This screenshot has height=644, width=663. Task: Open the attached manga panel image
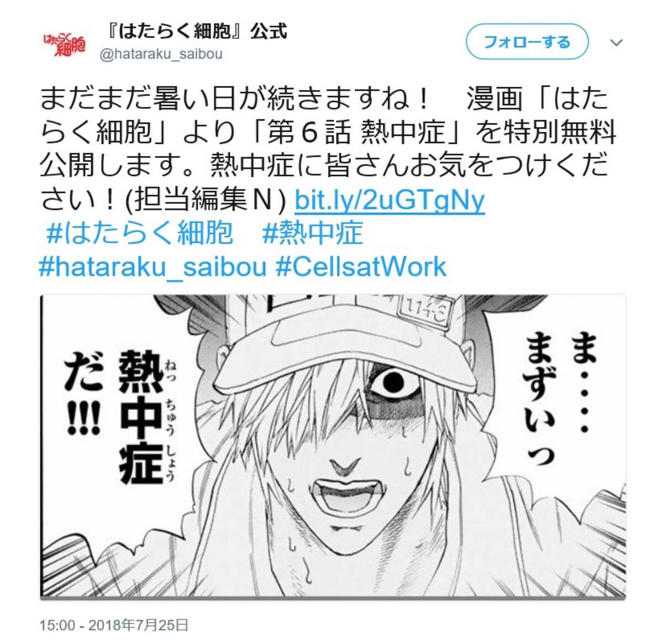[333, 446]
